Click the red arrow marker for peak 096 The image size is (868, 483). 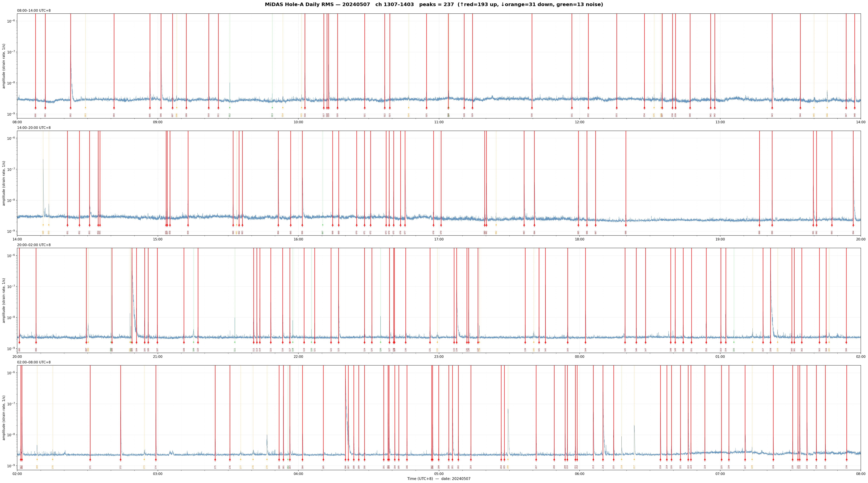point(36,342)
